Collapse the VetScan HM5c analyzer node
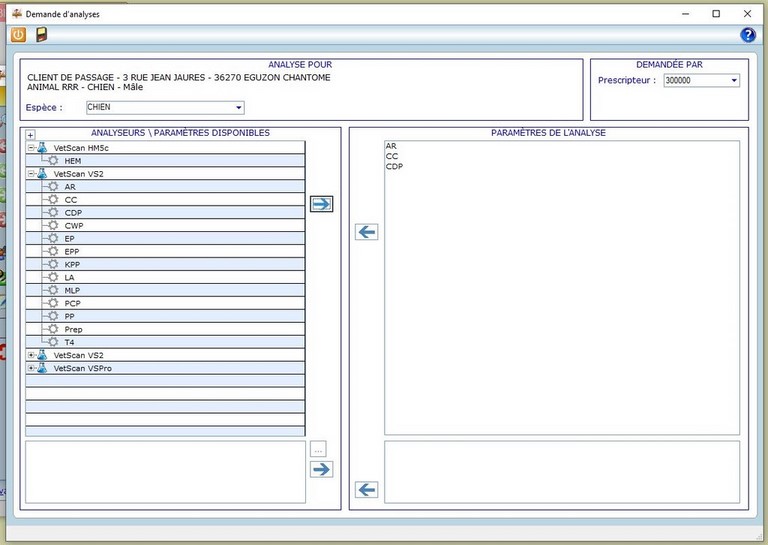Viewport: 768px width, 545px height. (31, 148)
